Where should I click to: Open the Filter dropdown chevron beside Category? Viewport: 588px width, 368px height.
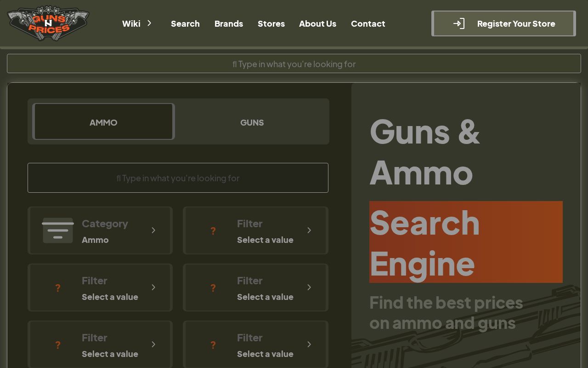pos(309,230)
